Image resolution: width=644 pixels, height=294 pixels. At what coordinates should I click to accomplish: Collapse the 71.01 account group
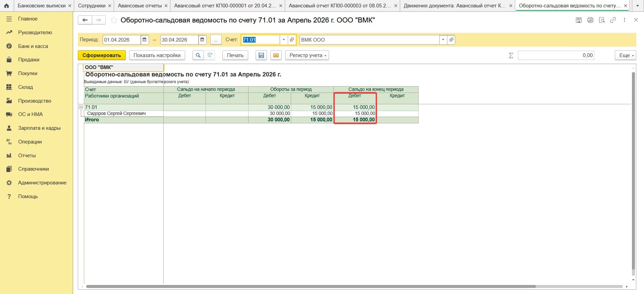81,107
